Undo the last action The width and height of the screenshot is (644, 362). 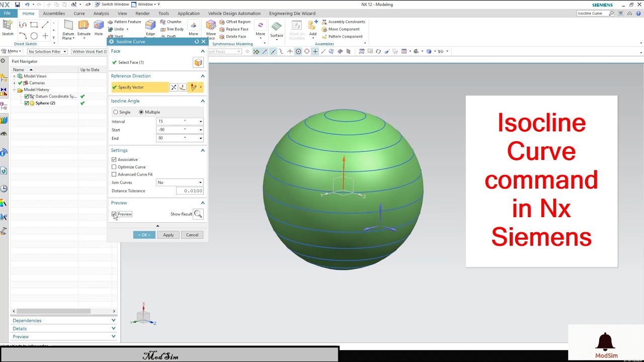tap(27, 4)
